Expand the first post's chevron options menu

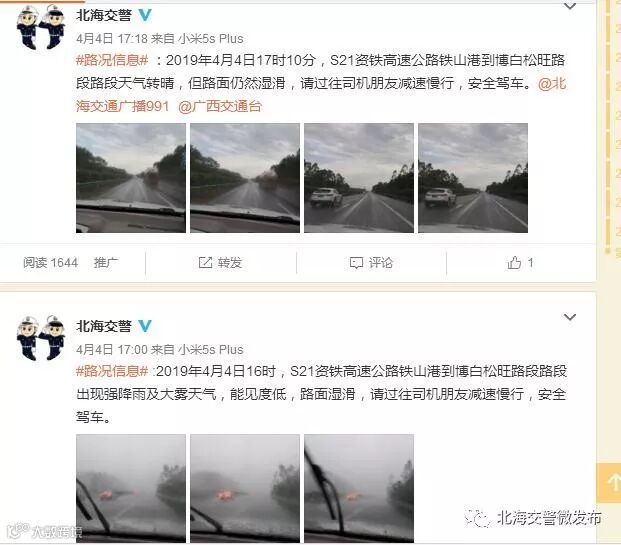(570, 6)
